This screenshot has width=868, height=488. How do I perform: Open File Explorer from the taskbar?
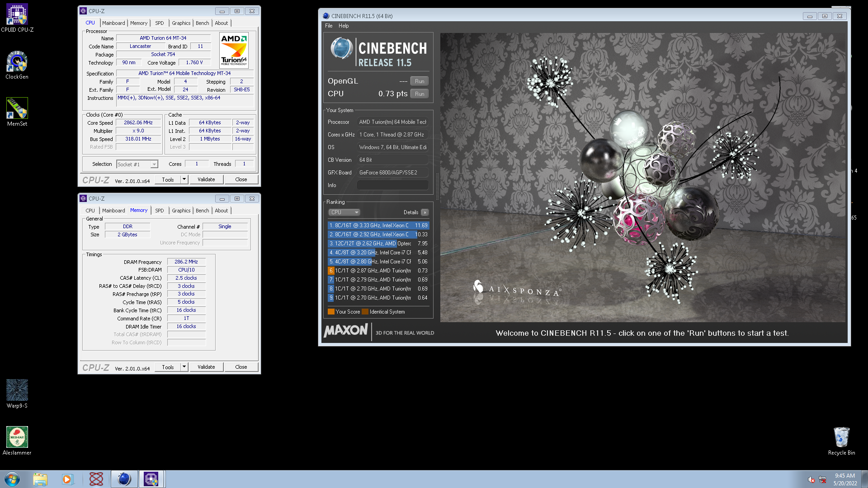[x=40, y=479]
